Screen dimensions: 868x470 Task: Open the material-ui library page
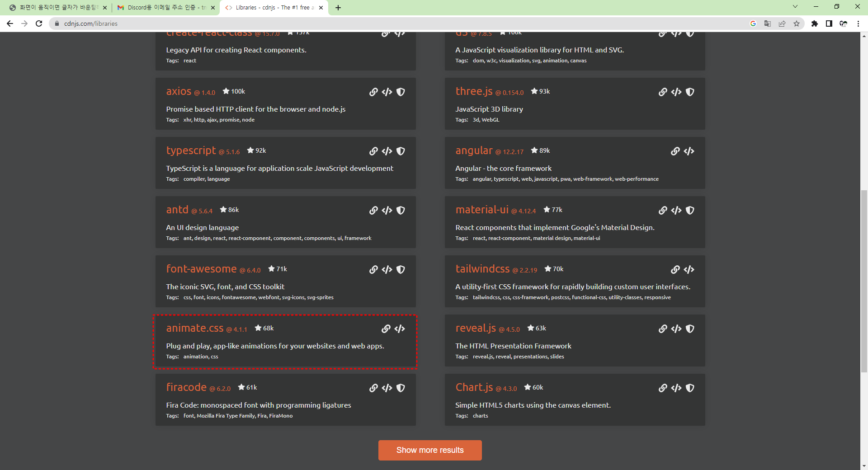tap(482, 210)
